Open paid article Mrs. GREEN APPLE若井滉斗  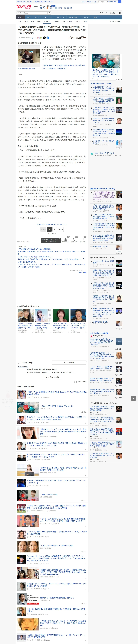click(x=102, y=342)
